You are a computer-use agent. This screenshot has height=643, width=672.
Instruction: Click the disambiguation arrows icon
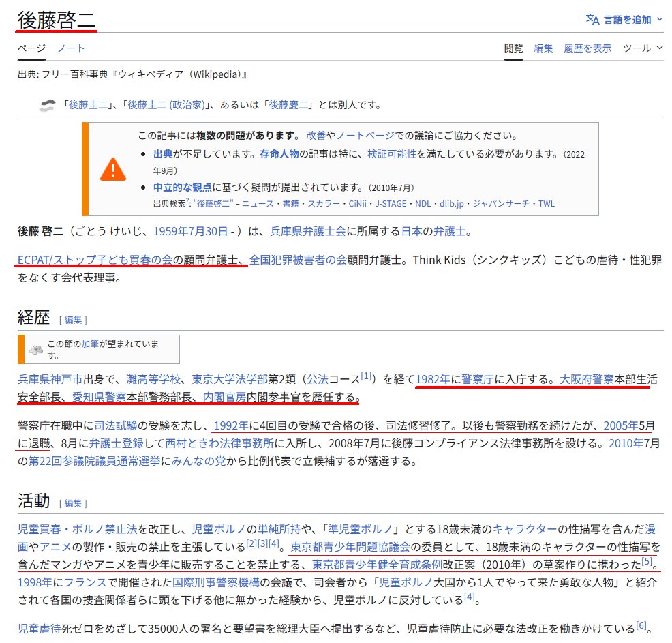tap(47, 106)
